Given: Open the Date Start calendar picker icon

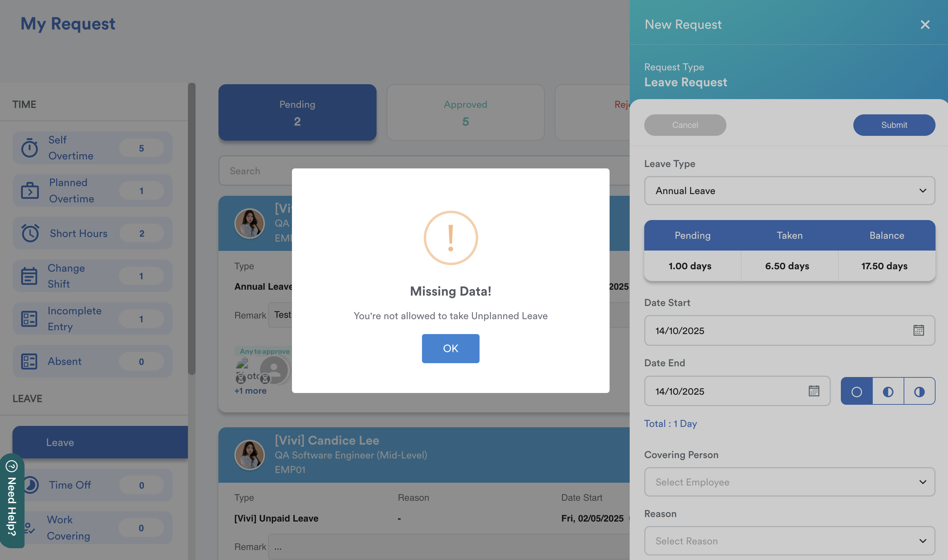Looking at the screenshot, I should 918,330.
